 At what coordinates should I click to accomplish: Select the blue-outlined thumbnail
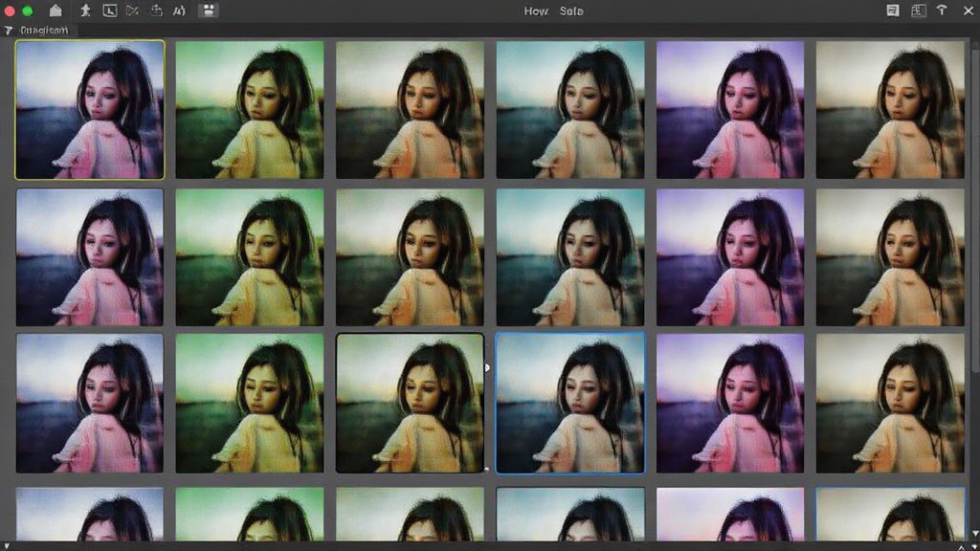pyautogui.click(x=570, y=403)
